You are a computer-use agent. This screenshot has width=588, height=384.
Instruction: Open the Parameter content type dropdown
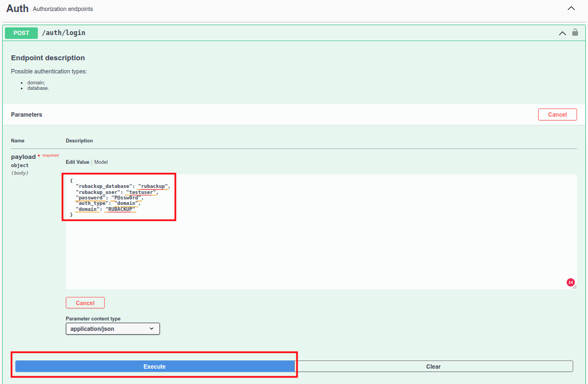tap(112, 329)
